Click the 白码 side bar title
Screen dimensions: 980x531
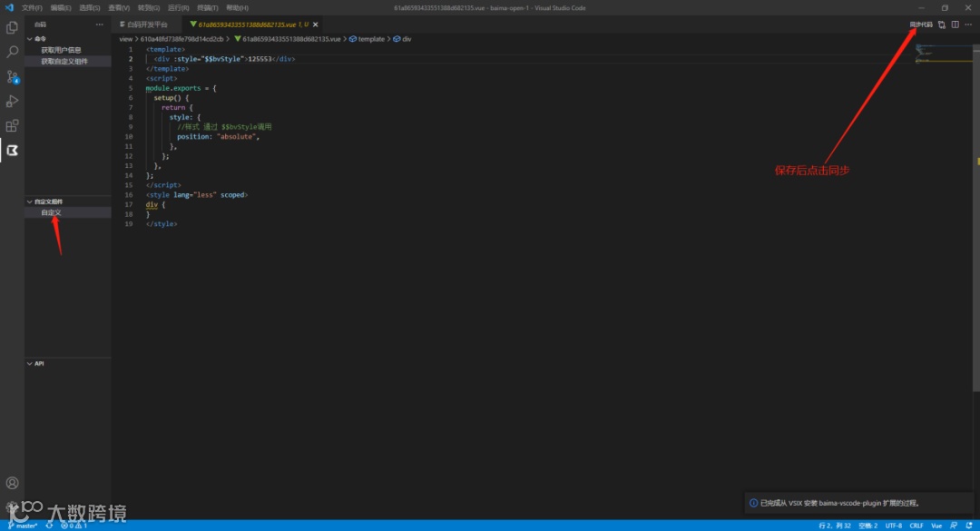pyautogui.click(x=41, y=25)
